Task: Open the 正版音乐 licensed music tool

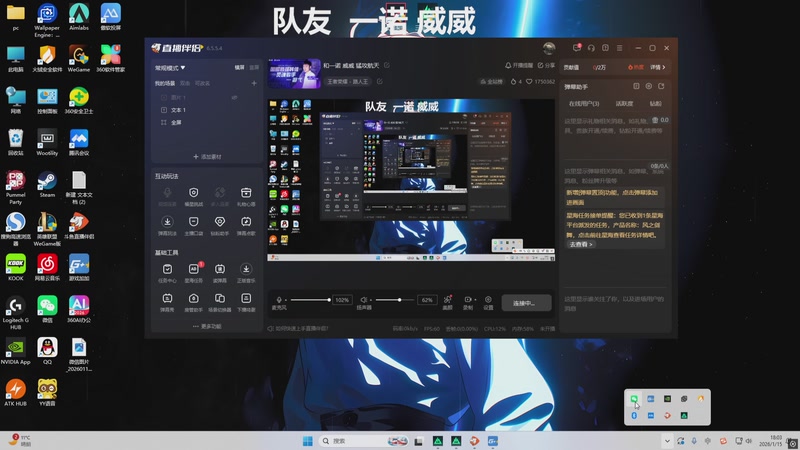Action: [246, 272]
